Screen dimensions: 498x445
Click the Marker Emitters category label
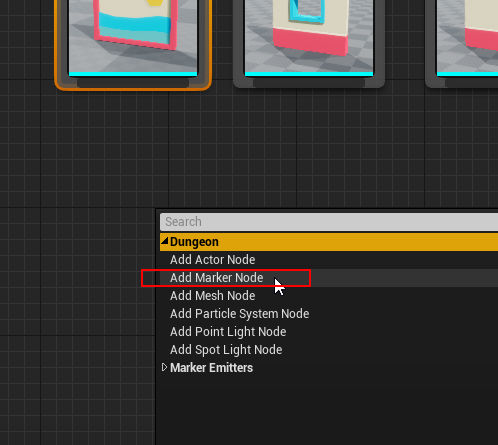point(211,368)
